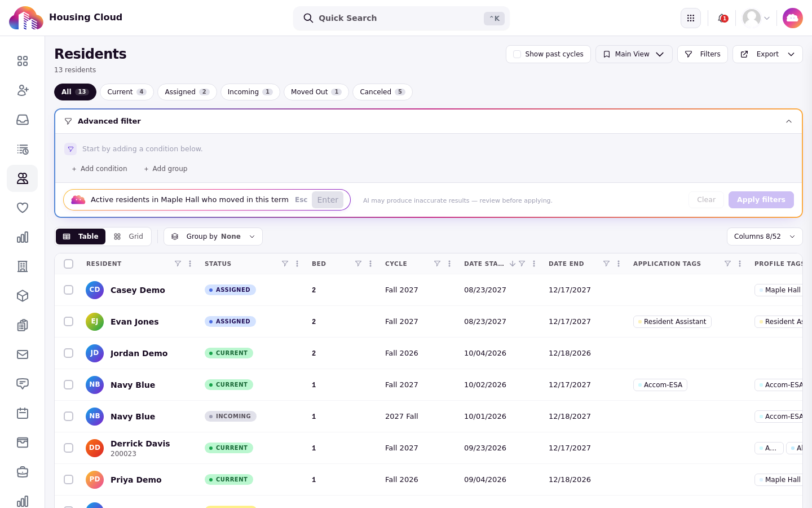Screen dimensions: 812x508
Task: Open the mail envelope sidebar icon
Action: tap(23, 354)
